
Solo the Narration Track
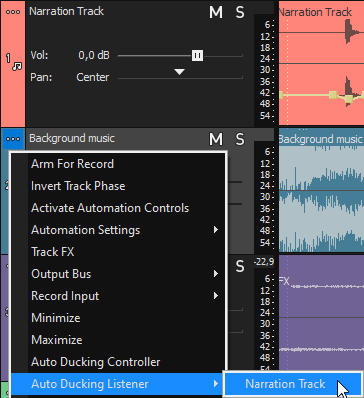(x=240, y=13)
